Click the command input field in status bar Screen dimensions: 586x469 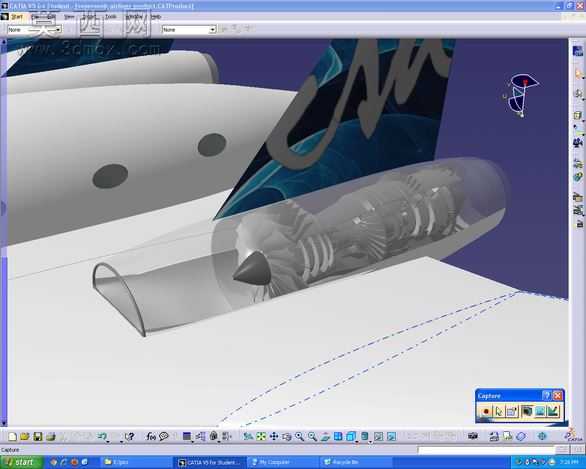coord(486,450)
